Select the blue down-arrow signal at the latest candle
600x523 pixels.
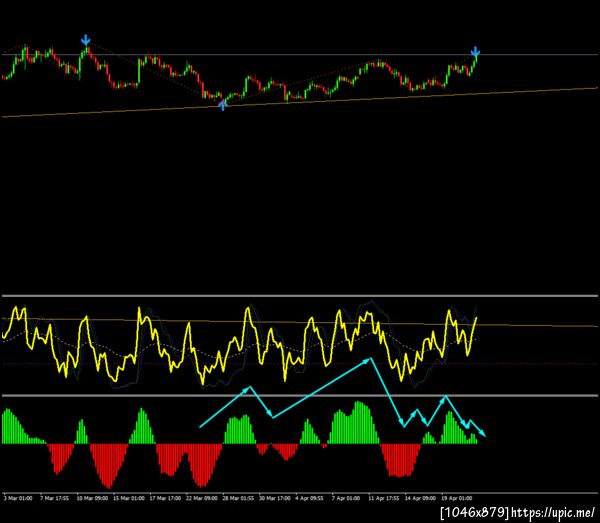click(475, 51)
